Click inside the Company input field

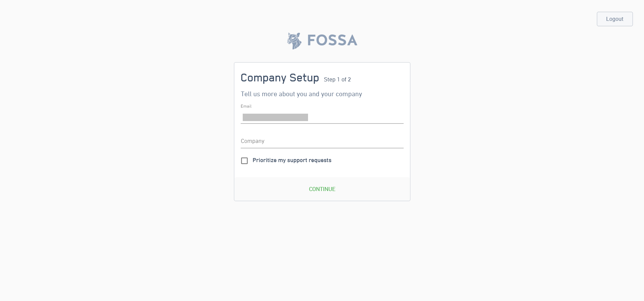(322, 141)
